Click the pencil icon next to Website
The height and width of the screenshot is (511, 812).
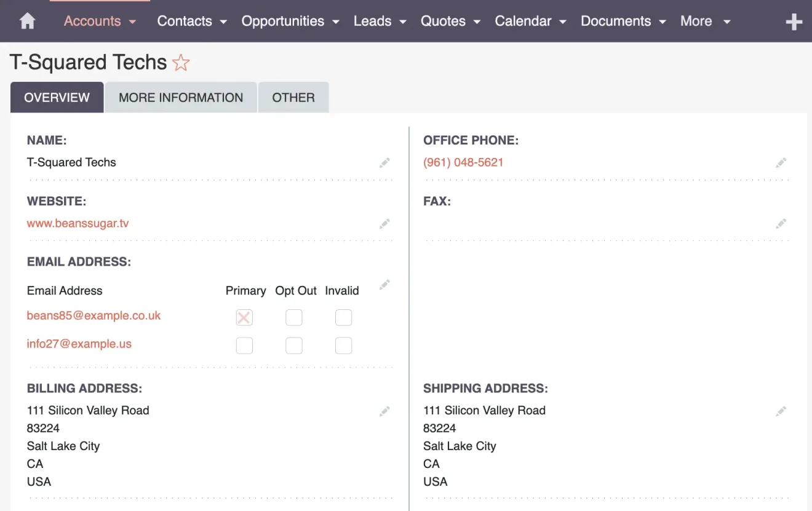(384, 223)
